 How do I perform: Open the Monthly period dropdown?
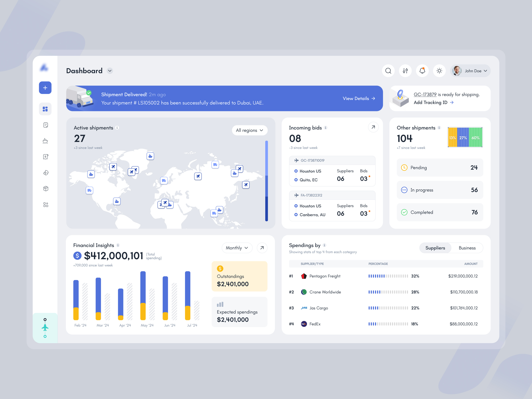coord(237,248)
